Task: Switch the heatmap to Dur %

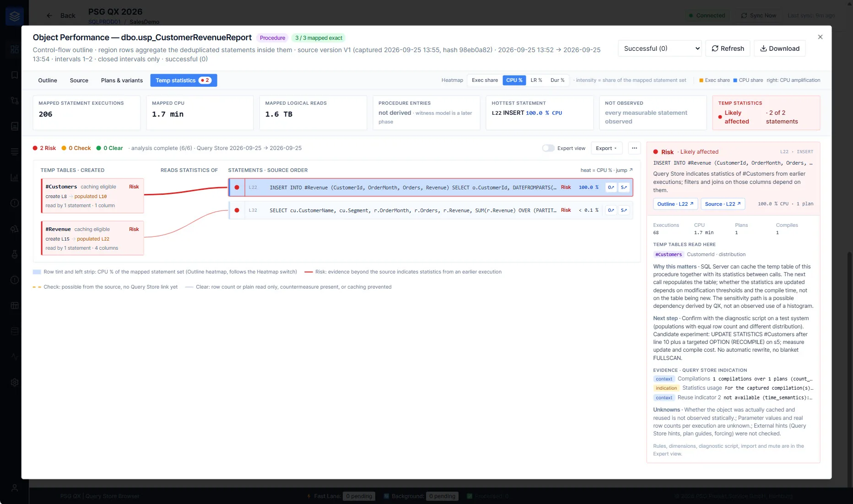Action: tap(557, 80)
